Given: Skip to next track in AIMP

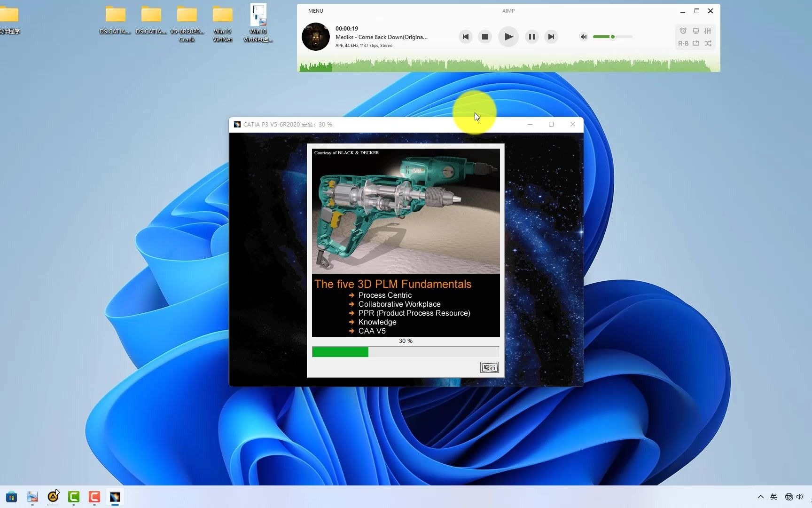Looking at the screenshot, I should (551, 37).
